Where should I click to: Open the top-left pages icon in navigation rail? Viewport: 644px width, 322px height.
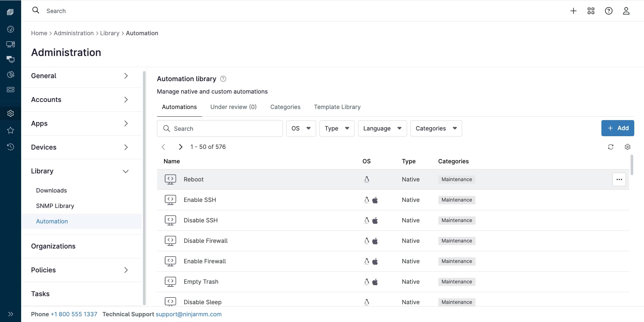tap(10, 12)
